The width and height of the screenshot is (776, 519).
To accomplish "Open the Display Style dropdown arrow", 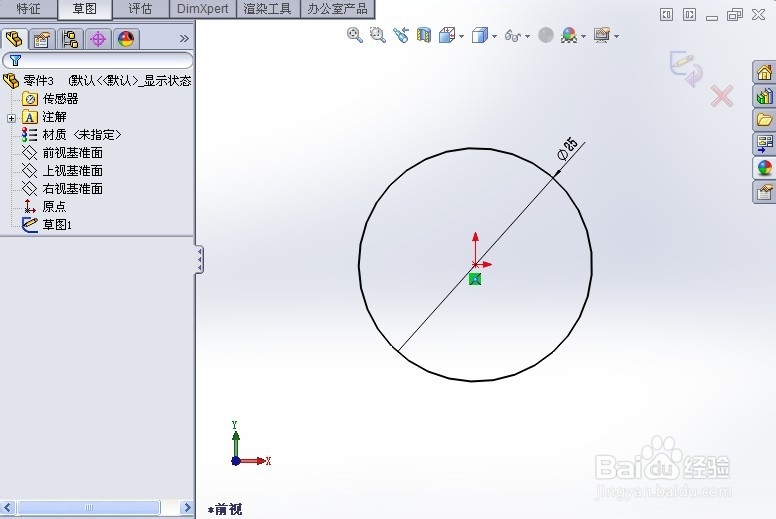I will pyautogui.click(x=495, y=37).
